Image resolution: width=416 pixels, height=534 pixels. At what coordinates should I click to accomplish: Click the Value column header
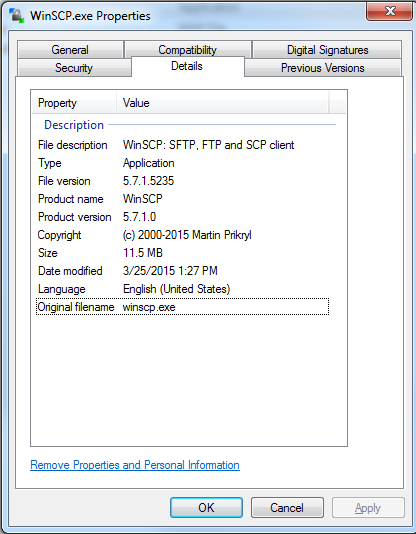(x=223, y=103)
